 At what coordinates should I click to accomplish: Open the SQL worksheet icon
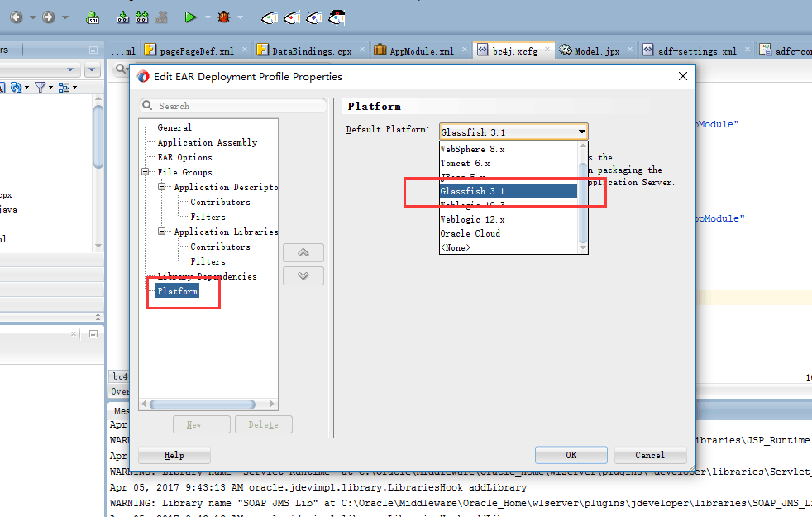pos(93,17)
